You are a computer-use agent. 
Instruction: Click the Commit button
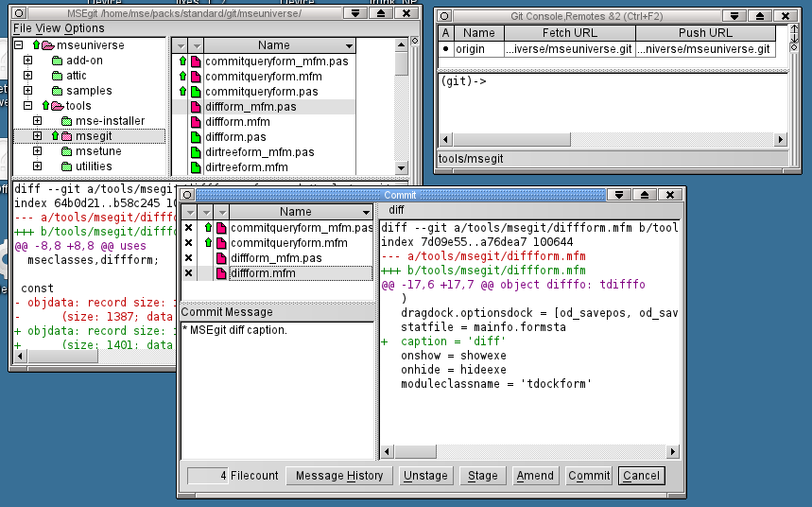pyautogui.click(x=589, y=476)
